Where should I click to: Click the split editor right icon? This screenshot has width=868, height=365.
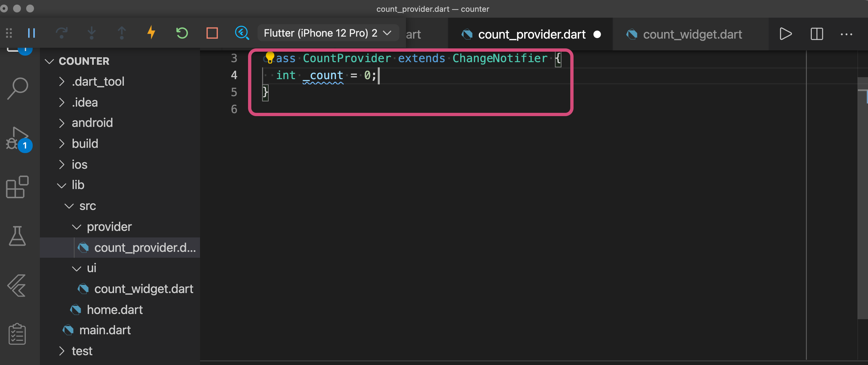pyautogui.click(x=816, y=34)
